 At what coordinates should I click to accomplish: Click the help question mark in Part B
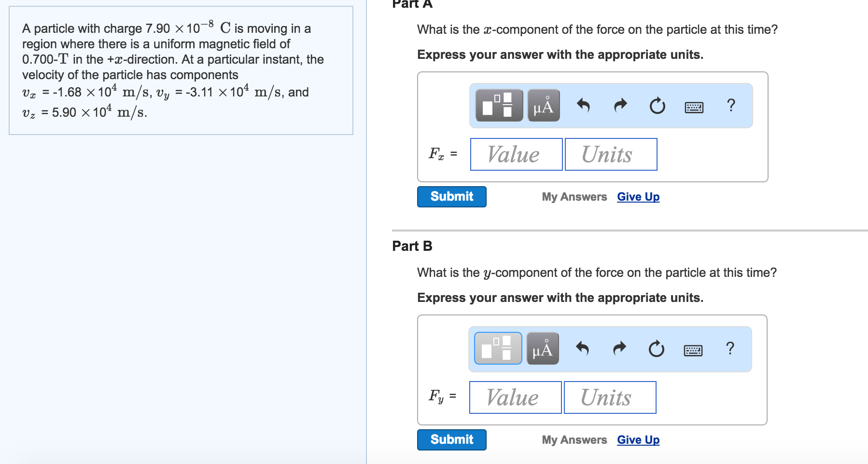pyautogui.click(x=729, y=349)
